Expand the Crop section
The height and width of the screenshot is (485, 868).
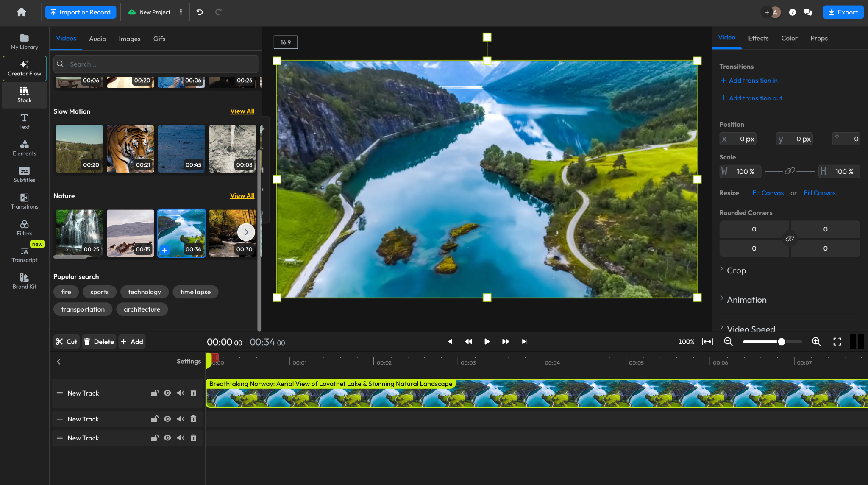pos(737,270)
